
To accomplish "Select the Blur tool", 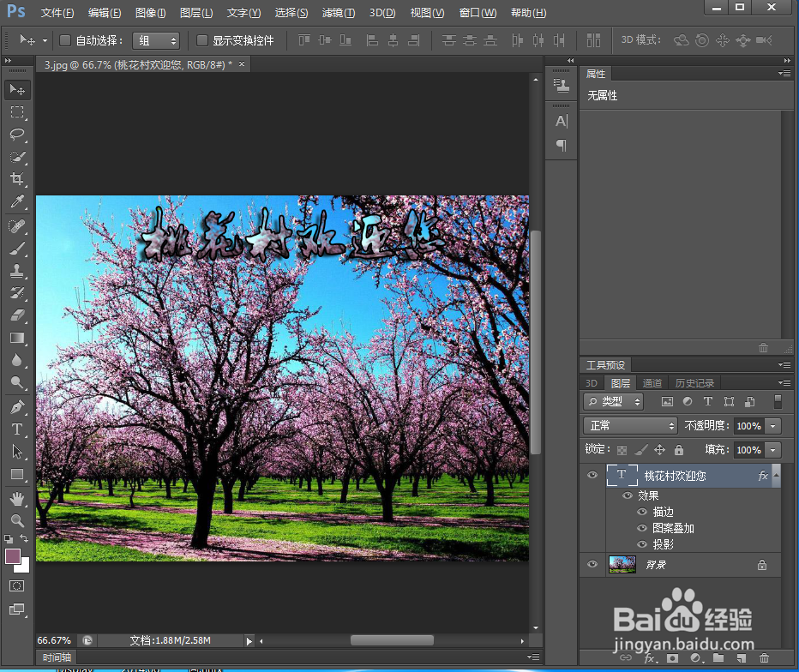I will (17, 360).
